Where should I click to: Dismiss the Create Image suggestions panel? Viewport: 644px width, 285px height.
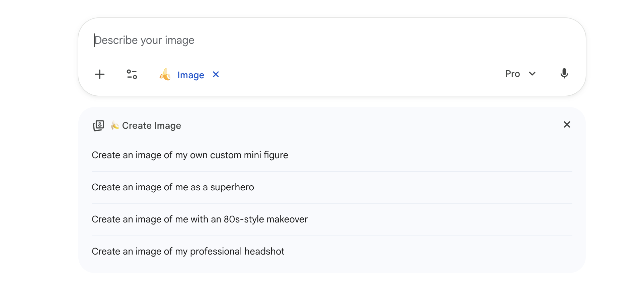[567, 125]
